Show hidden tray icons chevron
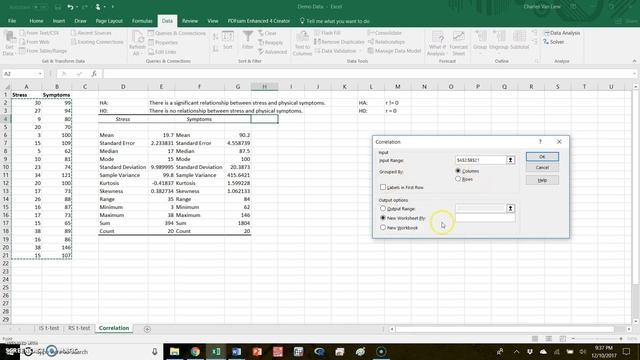 click(x=516, y=351)
